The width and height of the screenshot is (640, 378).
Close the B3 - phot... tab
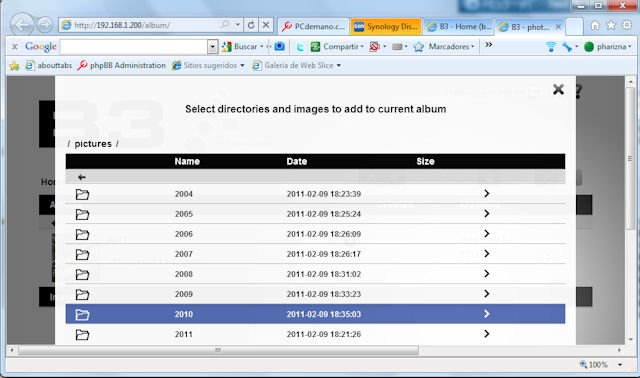tap(558, 27)
